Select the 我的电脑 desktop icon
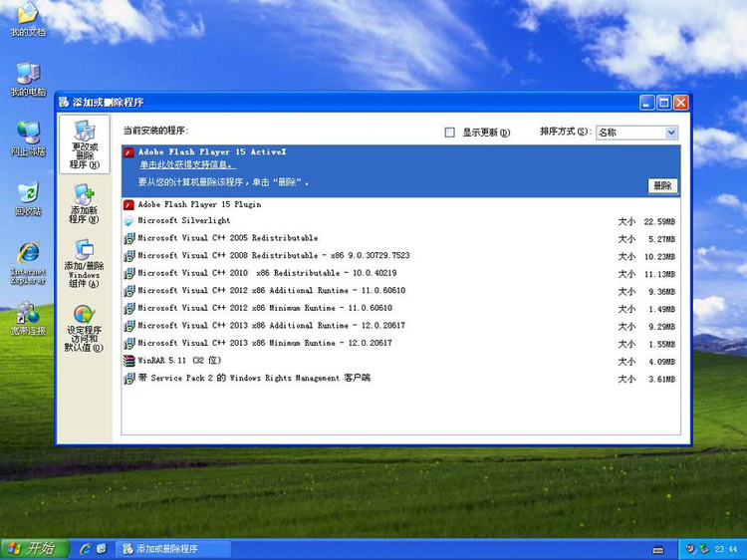The image size is (747, 560). pyautogui.click(x=28, y=79)
